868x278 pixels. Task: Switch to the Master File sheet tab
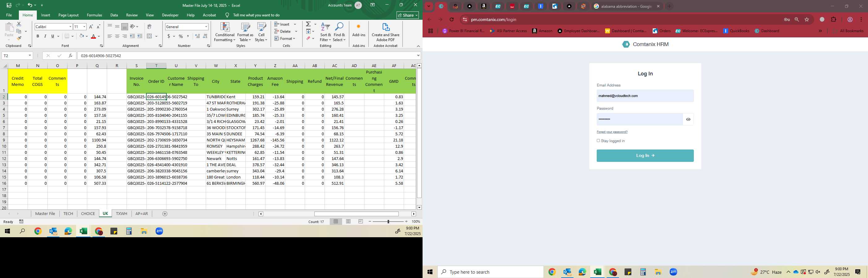(x=45, y=214)
